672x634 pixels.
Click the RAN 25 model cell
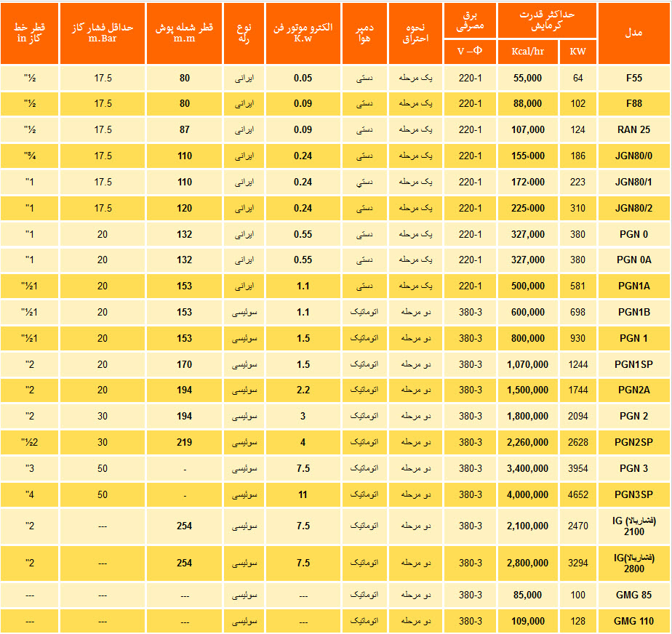pyautogui.click(x=633, y=130)
